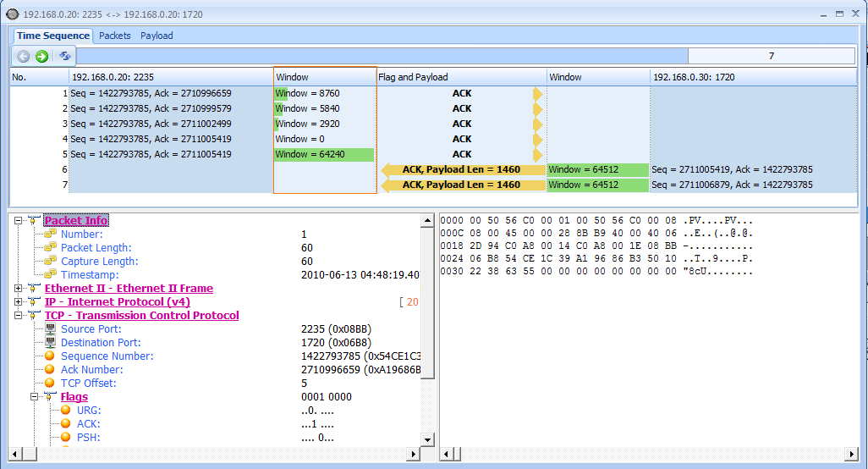
Task: Click the Source Port value 2235 (0x08BB)
Action: [x=336, y=329]
